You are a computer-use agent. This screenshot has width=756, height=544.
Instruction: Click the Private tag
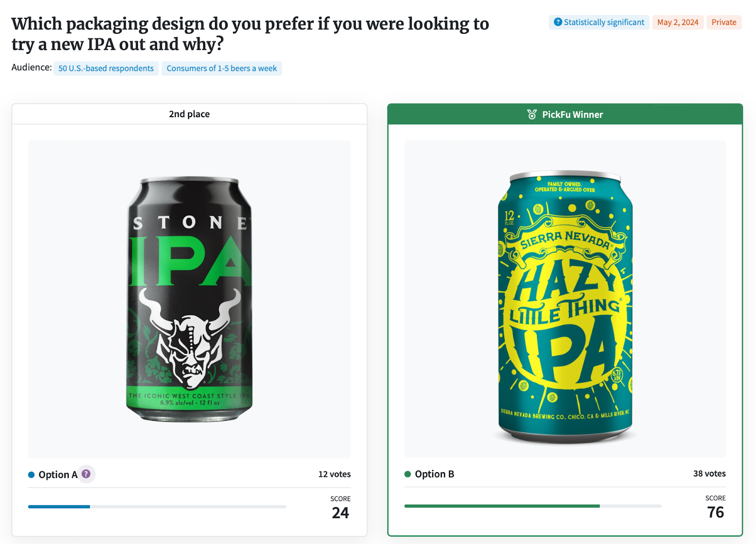pyautogui.click(x=724, y=22)
